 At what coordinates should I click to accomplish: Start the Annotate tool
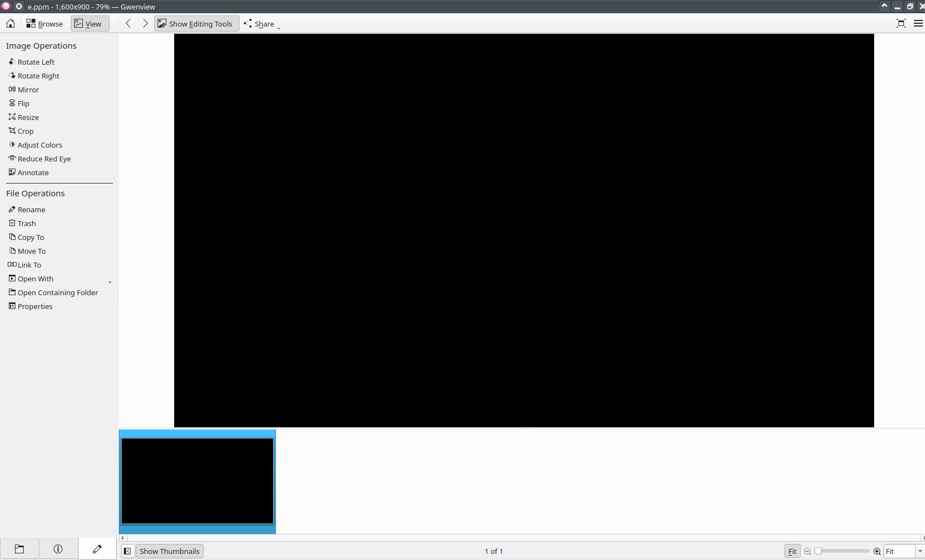pyautogui.click(x=32, y=172)
